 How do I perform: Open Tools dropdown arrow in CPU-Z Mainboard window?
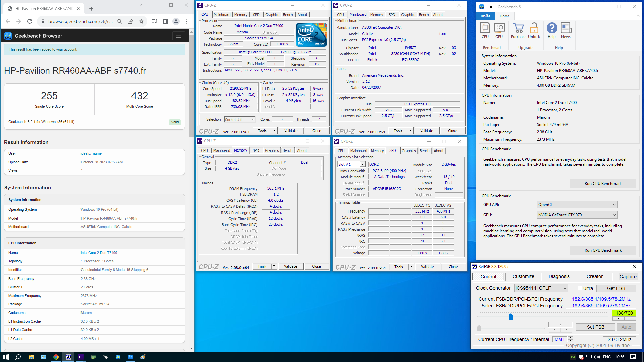pyautogui.click(x=410, y=131)
